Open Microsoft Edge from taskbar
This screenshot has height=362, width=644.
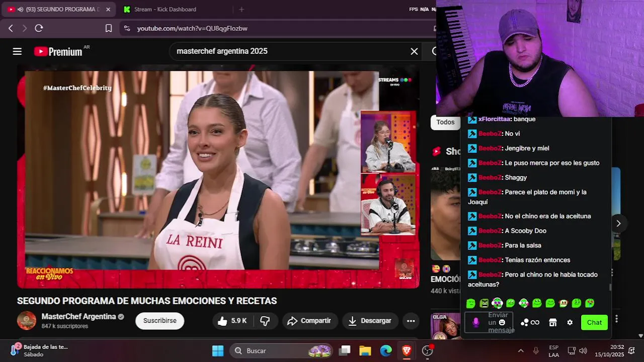point(386,350)
